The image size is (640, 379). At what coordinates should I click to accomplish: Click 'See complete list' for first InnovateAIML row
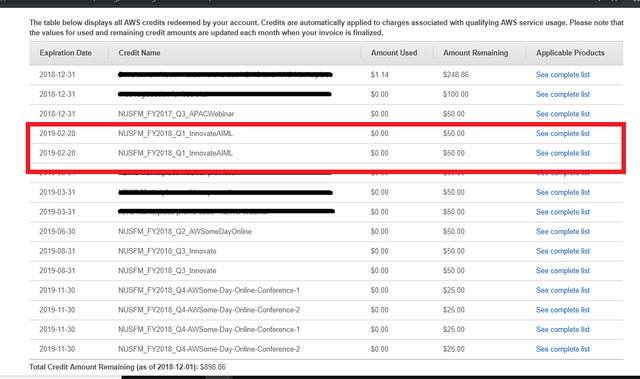(x=562, y=133)
